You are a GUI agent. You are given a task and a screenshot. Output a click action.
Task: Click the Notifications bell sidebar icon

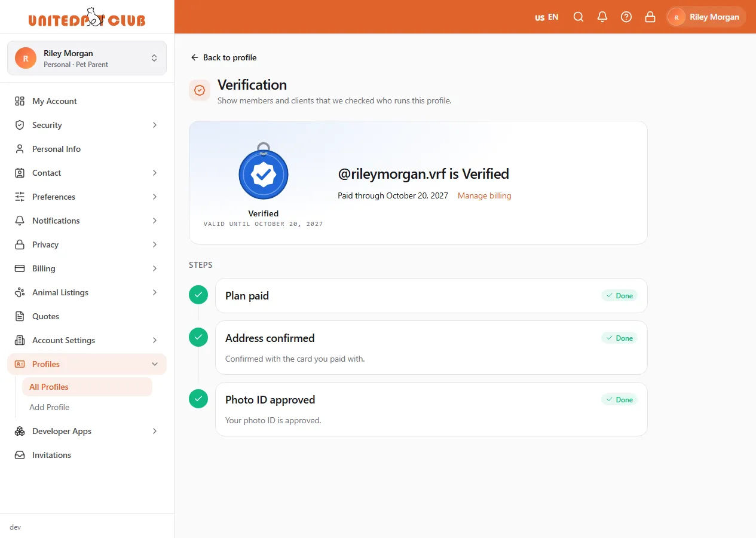coord(20,221)
